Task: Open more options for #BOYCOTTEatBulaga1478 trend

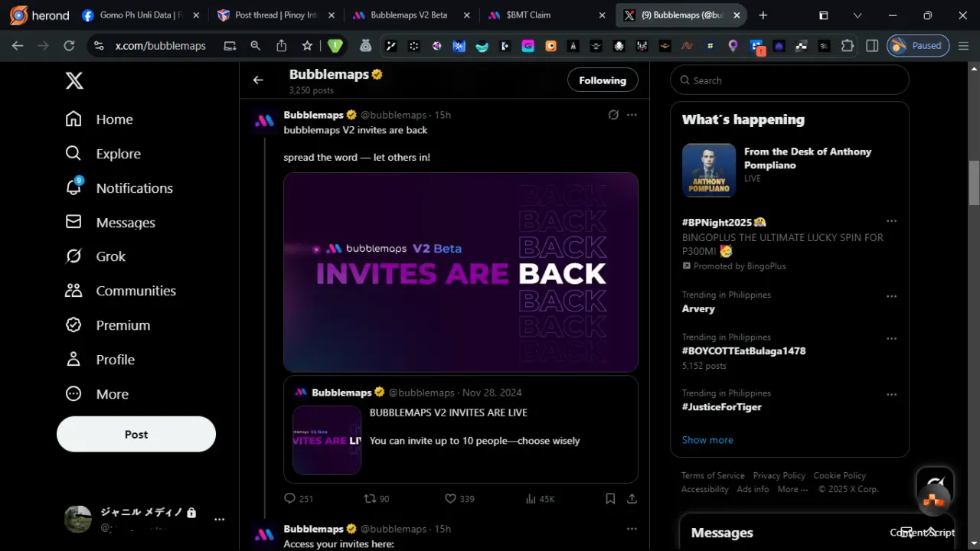Action: pos(891,338)
